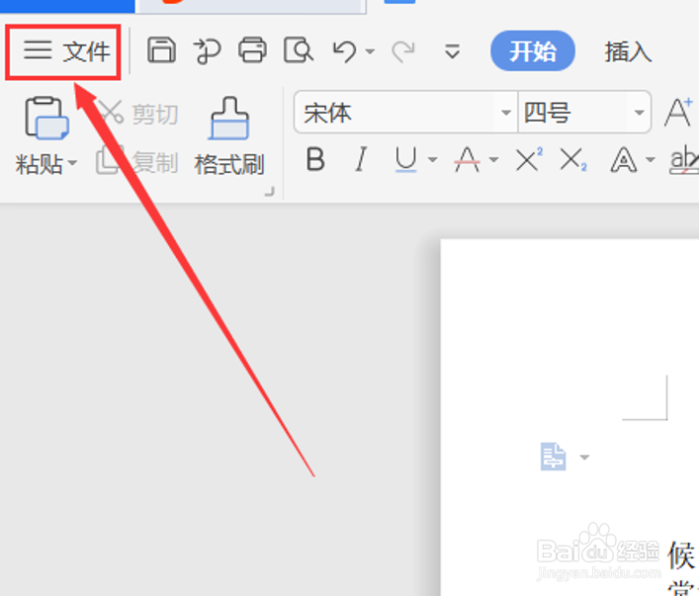Click the increase font size icon
The width and height of the screenshot is (700, 597).
tap(678, 113)
